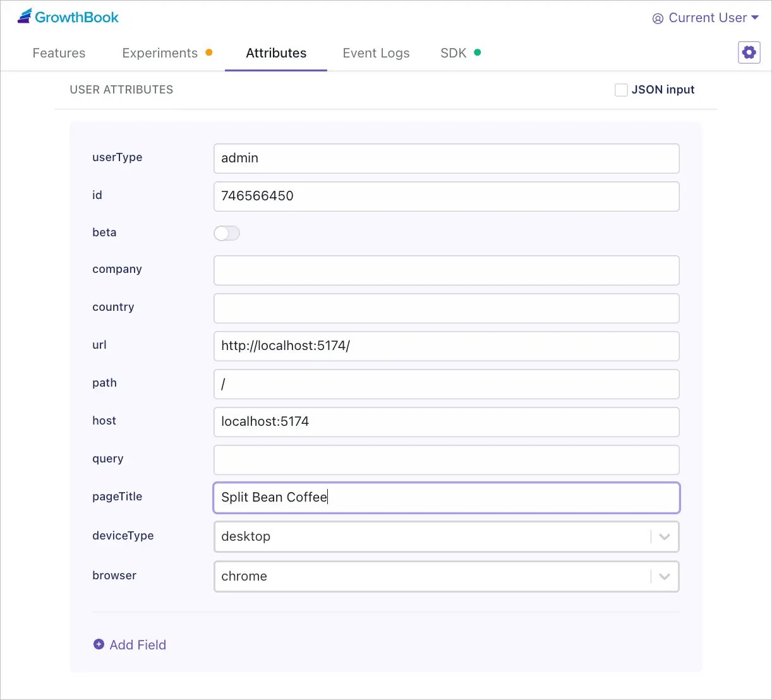Click the userType label
This screenshot has height=700, width=772.
tap(117, 157)
